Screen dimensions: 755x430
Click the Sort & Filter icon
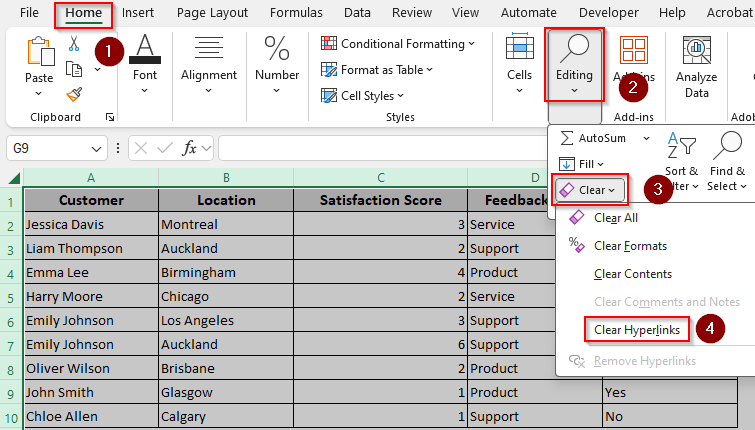pyautogui.click(x=681, y=145)
